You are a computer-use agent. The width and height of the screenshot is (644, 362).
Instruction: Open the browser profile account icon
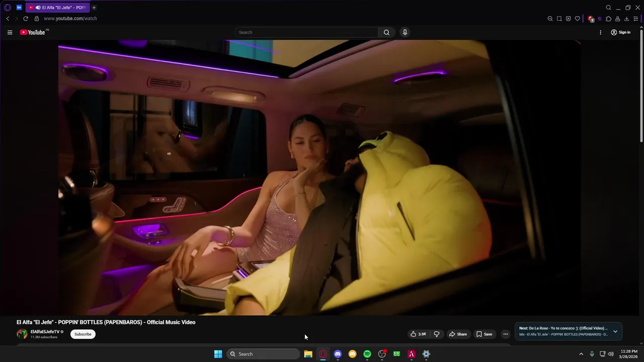[617, 19]
